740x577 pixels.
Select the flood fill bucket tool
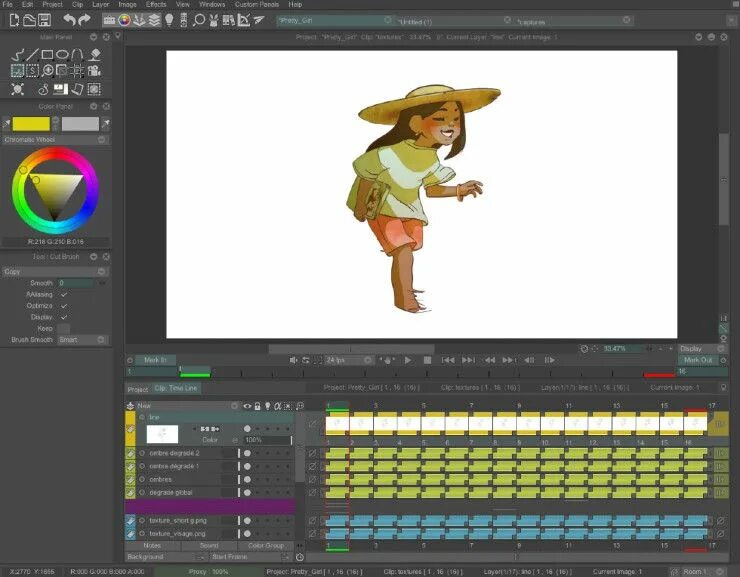pos(95,55)
